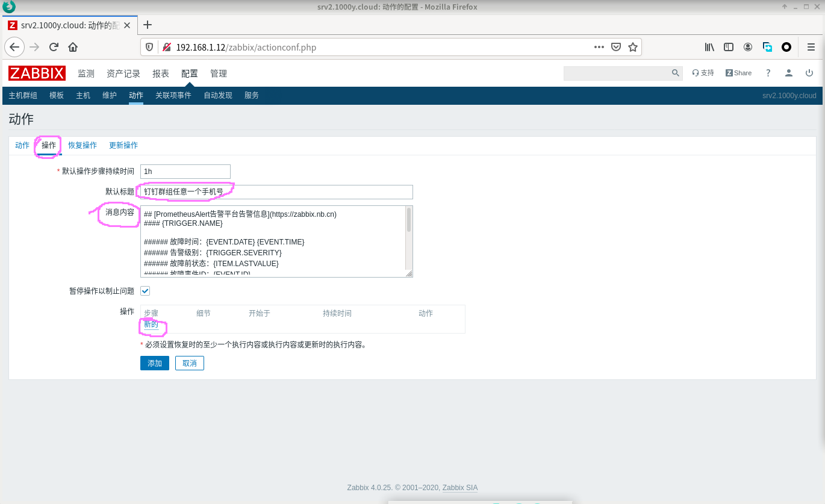Go to the Firefox home page icon
825x504 pixels.
click(73, 47)
